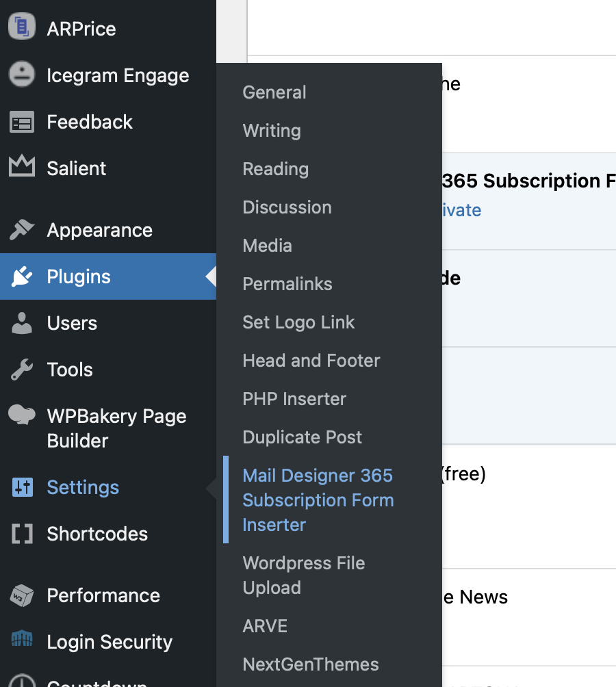Image resolution: width=616 pixels, height=687 pixels.
Task: Open the Tools menu
Action: coord(70,370)
